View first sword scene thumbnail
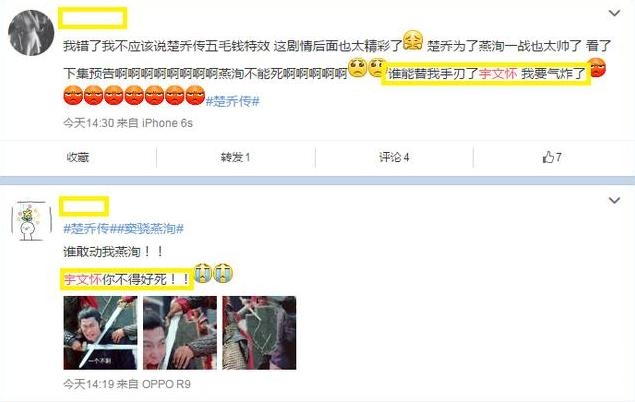 (x=100, y=333)
